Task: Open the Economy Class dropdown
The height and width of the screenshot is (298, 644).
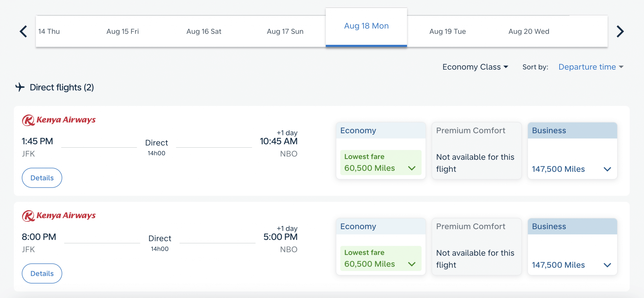Action: pos(475,67)
